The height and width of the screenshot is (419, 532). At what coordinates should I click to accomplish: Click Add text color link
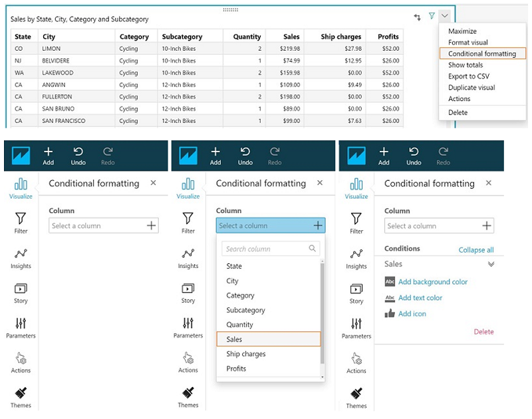(x=420, y=297)
